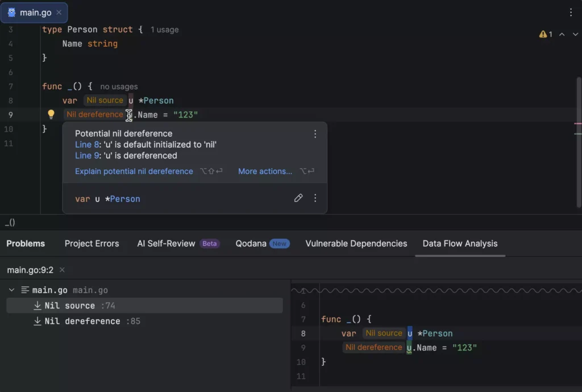
Task: Click the Explain potential nil dereference link
Action: [x=134, y=171]
